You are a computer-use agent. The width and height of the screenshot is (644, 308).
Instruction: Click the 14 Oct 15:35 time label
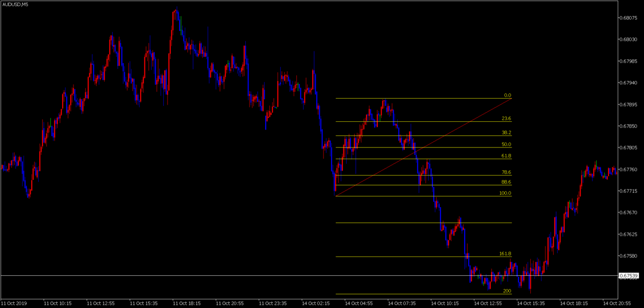[530, 303]
